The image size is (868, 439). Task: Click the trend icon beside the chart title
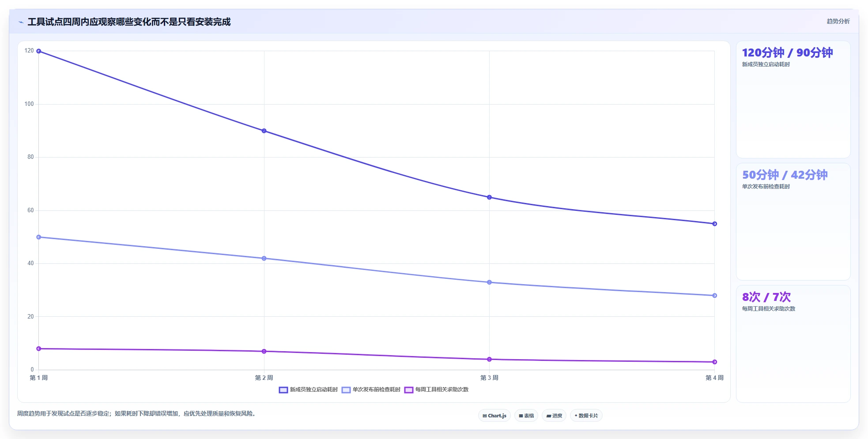(21, 22)
